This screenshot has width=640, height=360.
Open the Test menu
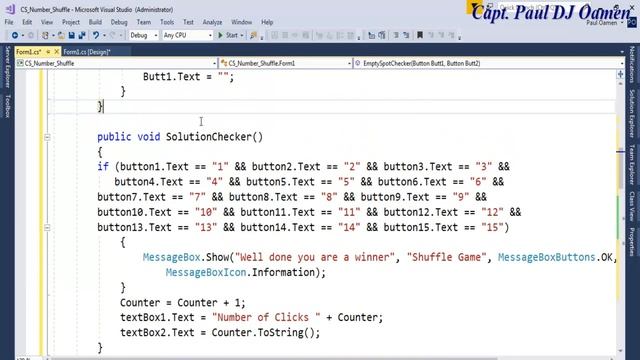point(188,22)
